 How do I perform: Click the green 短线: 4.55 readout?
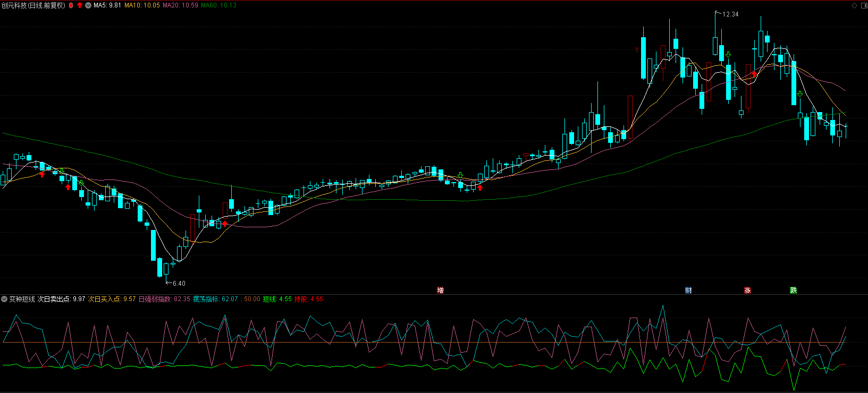277,299
